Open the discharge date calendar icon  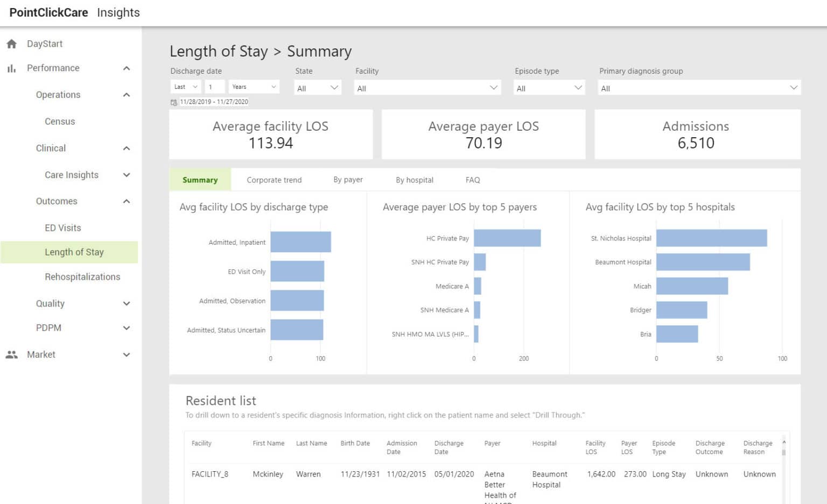174,102
